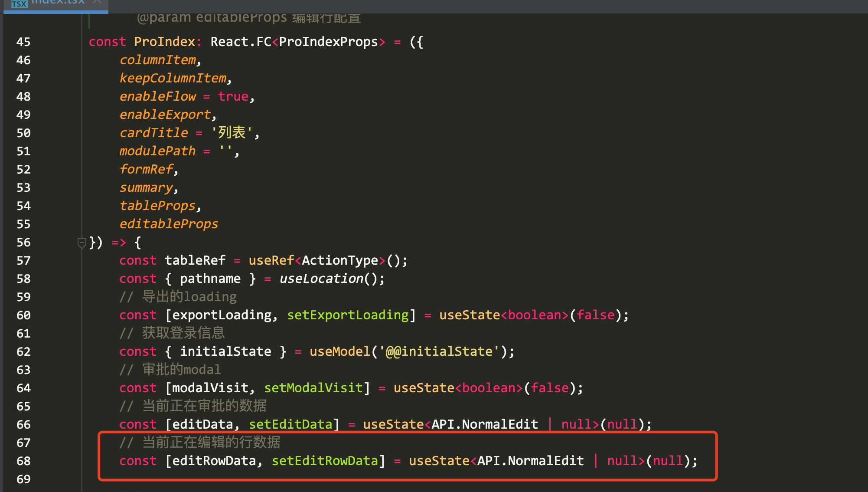Image resolution: width=868 pixels, height=492 pixels.
Task: Click line number 45 in the gutter
Action: [23, 42]
